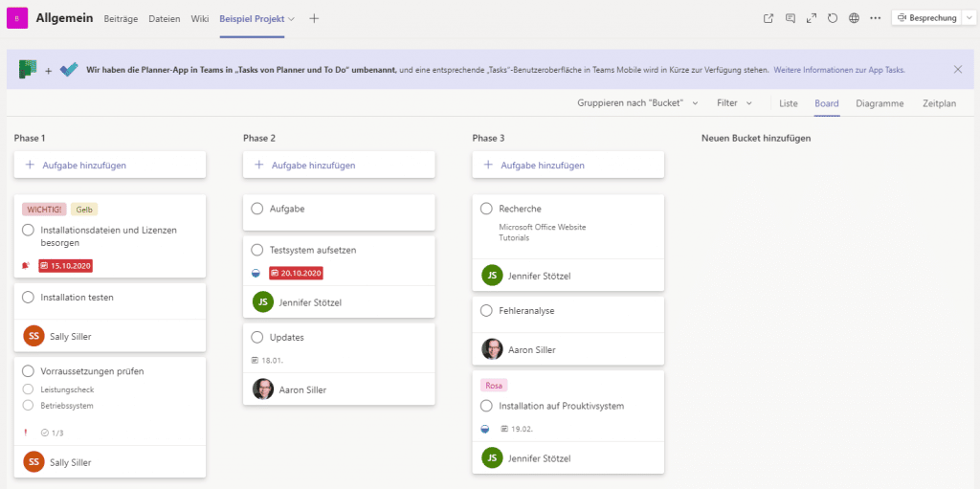Open the Wiki tab
This screenshot has width=980, height=489.
click(200, 19)
